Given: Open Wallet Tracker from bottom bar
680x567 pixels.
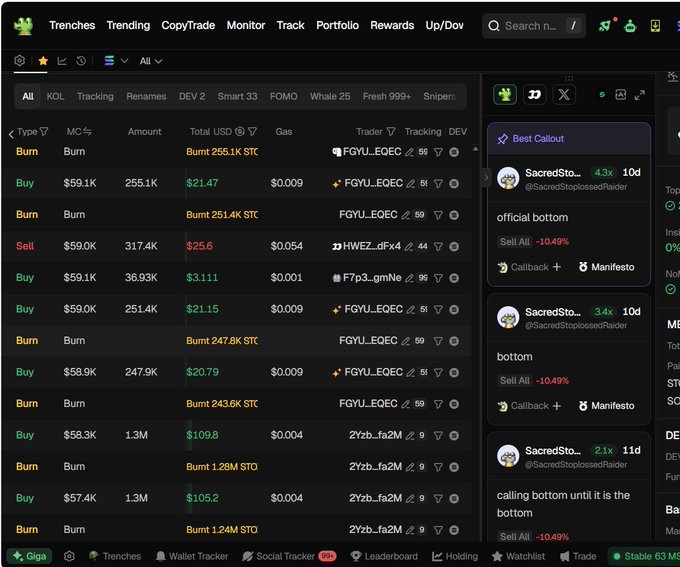Looking at the screenshot, I should click(x=192, y=556).
